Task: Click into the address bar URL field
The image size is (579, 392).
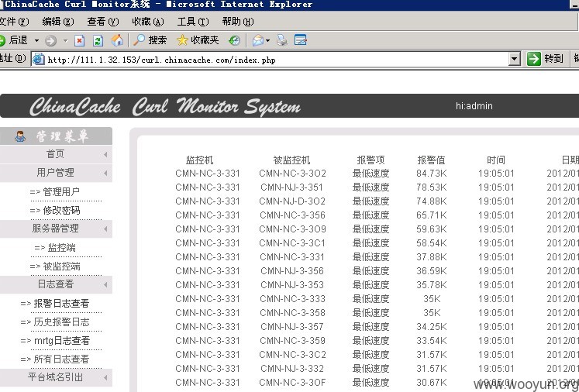Action: point(277,60)
